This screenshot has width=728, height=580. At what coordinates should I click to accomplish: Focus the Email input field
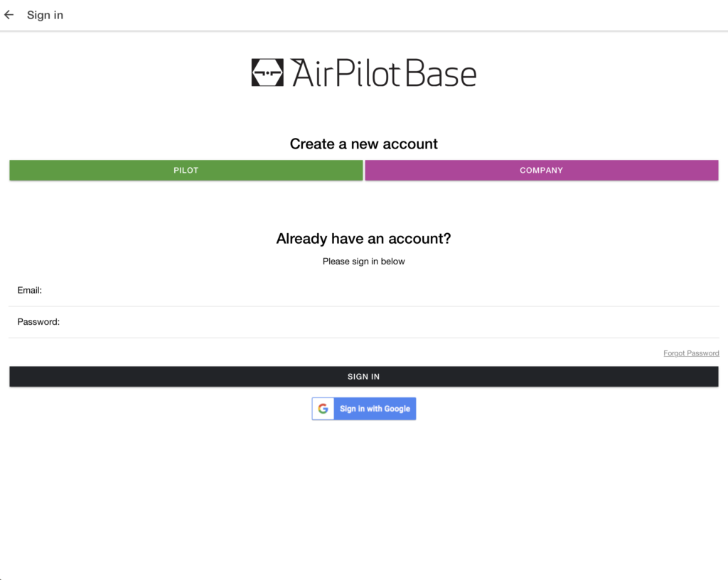click(363, 291)
